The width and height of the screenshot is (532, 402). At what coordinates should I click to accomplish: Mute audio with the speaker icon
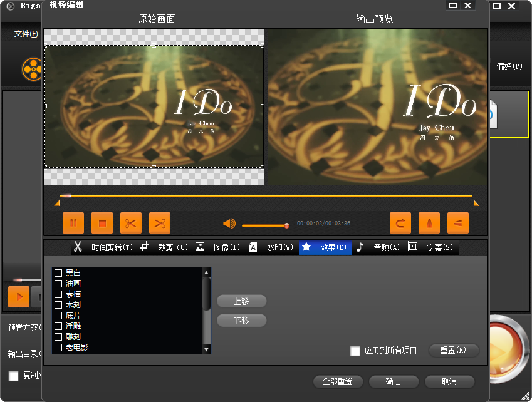(x=229, y=224)
